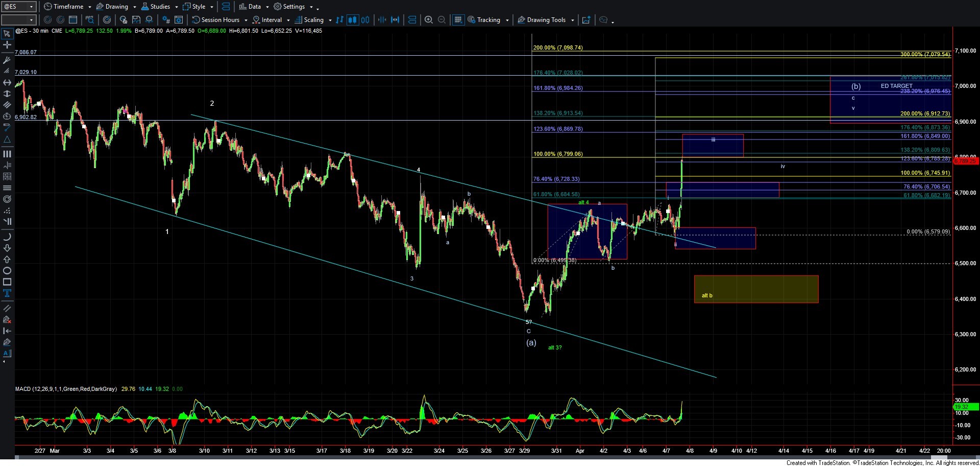Click the Drawing Tools button
Image resolution: width=980 pixels, height=466 pixels.
[x=546, y=20]
